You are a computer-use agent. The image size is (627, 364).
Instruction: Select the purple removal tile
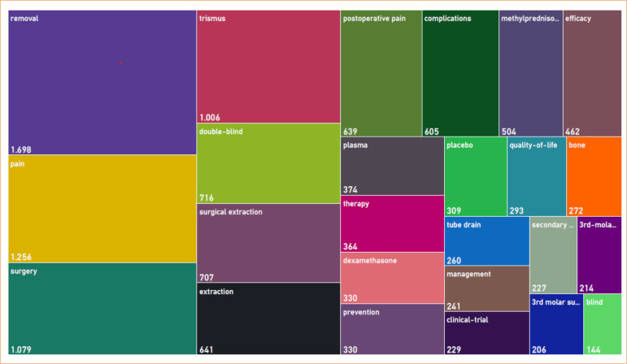click(x=102, y=82)
